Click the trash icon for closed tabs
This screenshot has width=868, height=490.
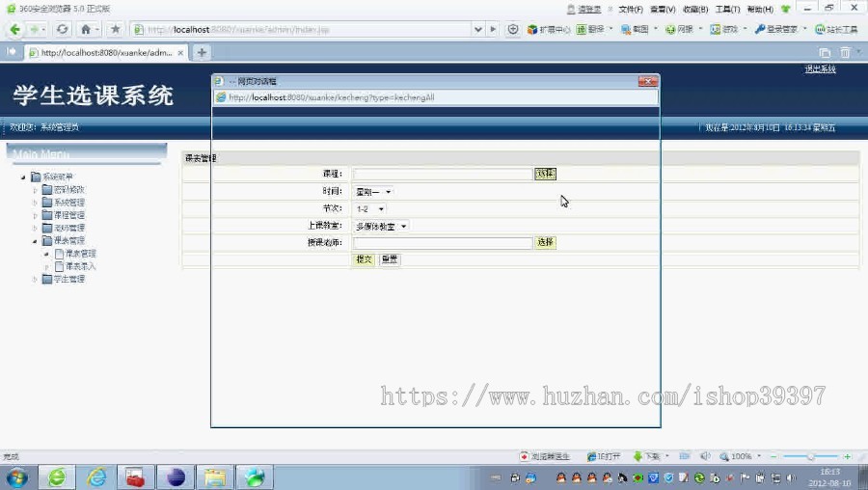(x=845, y=53)
